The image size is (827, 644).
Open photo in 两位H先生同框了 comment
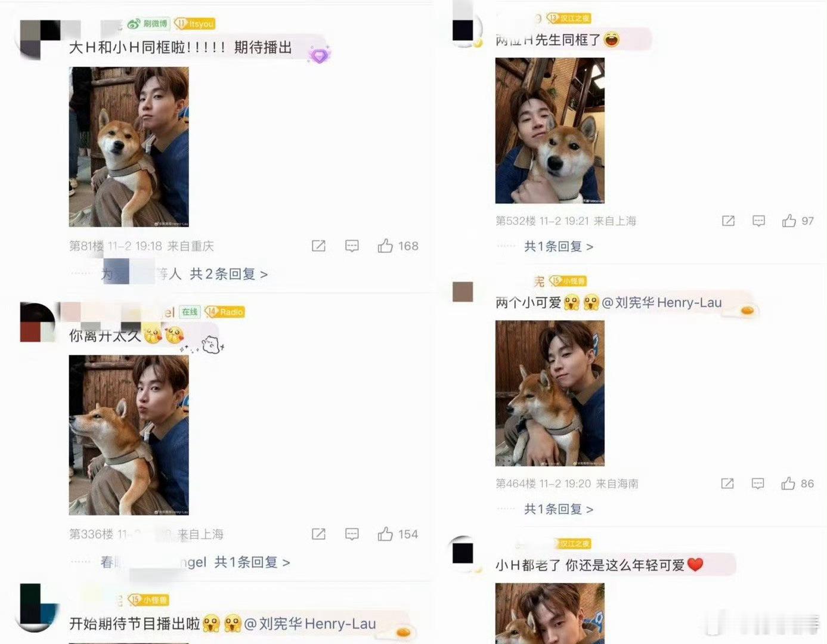(550, 131)
